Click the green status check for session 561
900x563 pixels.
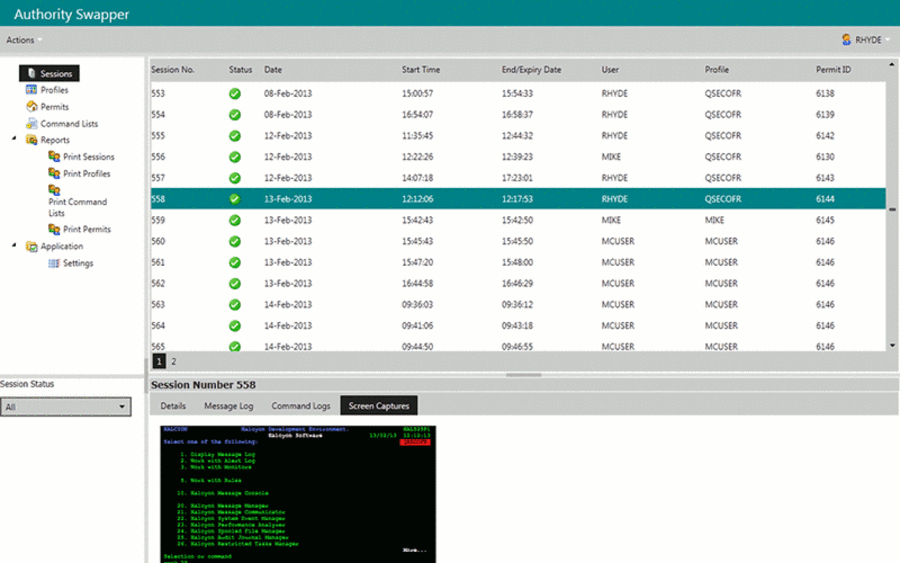235,262
